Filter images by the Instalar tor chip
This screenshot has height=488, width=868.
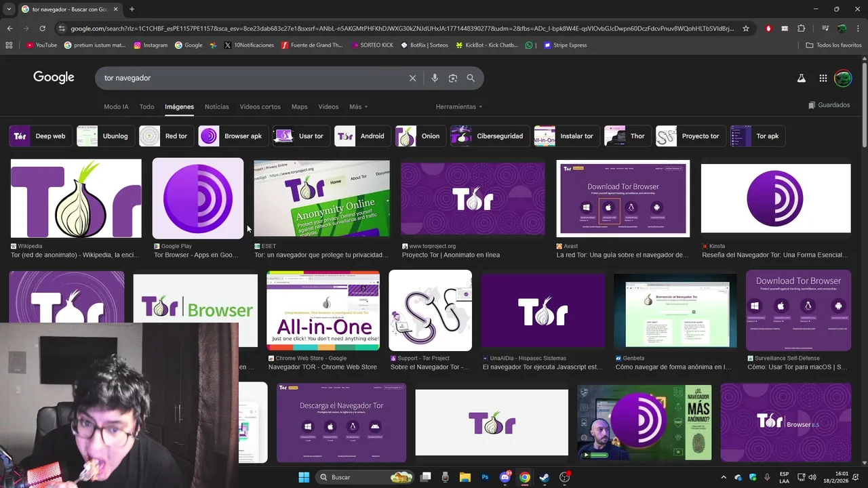pyautogui.click(x=567, y=136)
